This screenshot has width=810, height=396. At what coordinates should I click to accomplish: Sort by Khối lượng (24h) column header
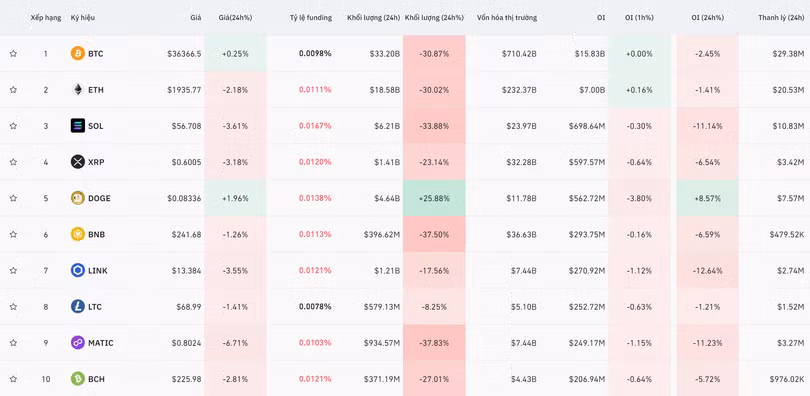[373, 18]
